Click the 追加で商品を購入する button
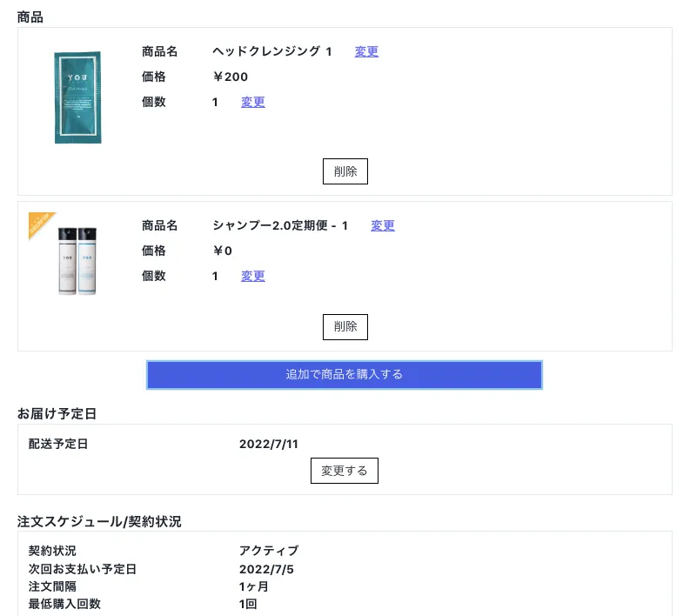 tap(345, 374)
